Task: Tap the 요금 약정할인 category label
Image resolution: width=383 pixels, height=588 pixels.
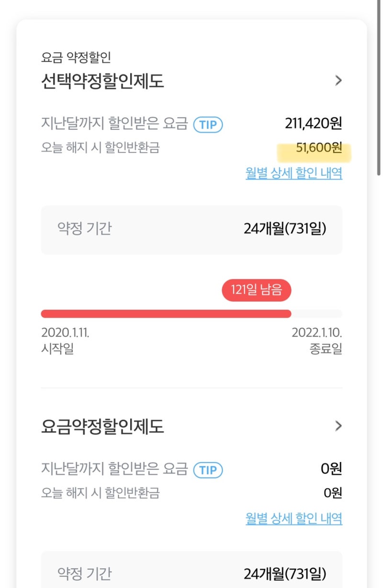Action: tap(76, 57)
